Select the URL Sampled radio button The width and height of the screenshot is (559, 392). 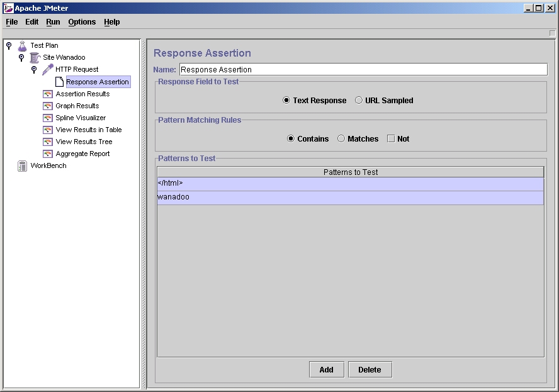pyautogui.click(x=359, y=101)
